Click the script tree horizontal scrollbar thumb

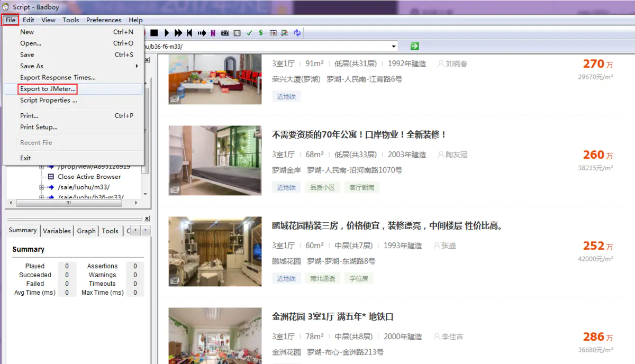point(69,203)
